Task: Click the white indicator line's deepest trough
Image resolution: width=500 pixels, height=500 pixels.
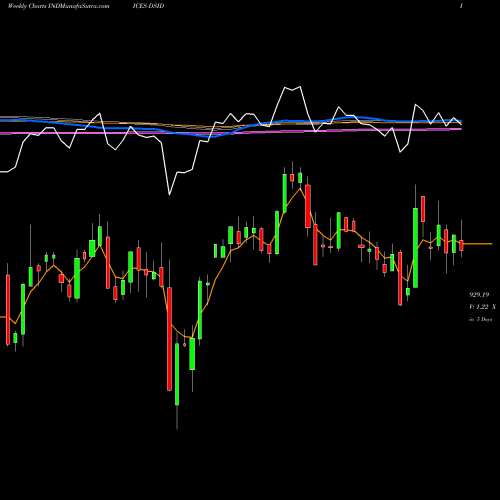Action: pos(169,194)
